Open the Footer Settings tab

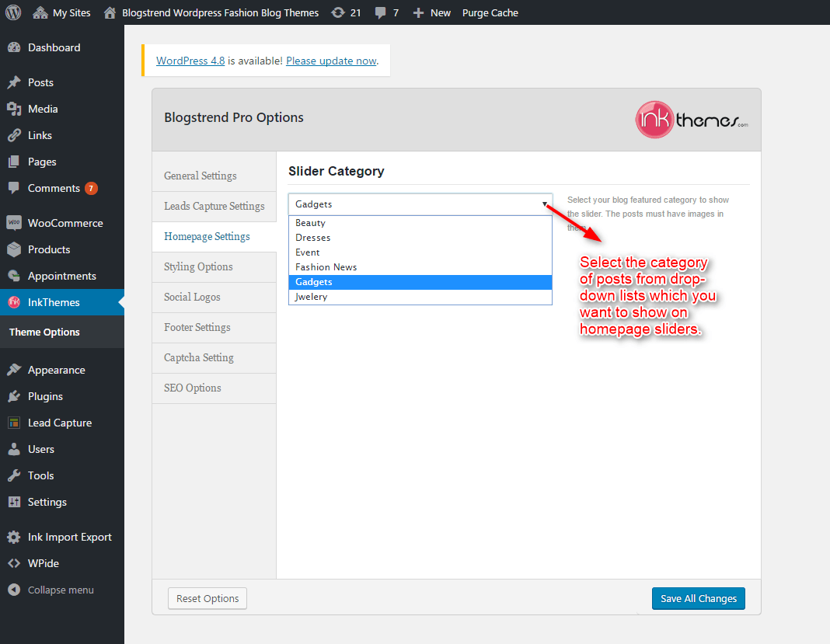click(214, 328)
